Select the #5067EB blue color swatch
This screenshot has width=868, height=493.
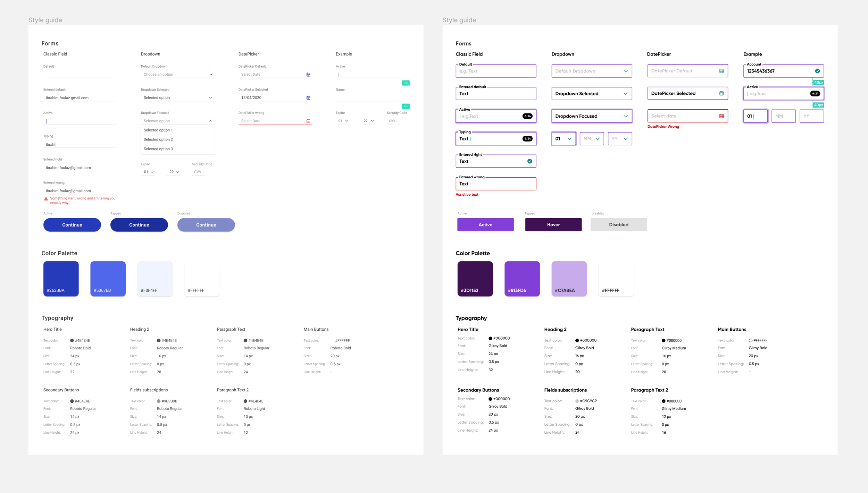pyautogui.click(x=108, y=279)
